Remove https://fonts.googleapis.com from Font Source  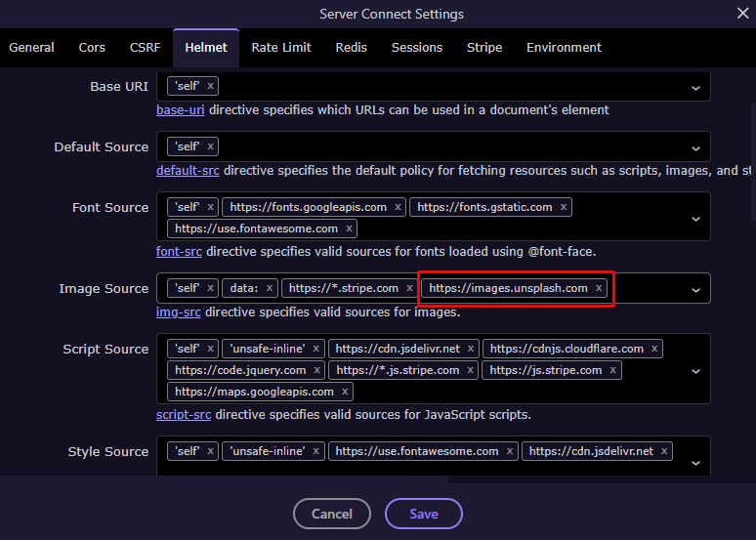pos(398,207)
